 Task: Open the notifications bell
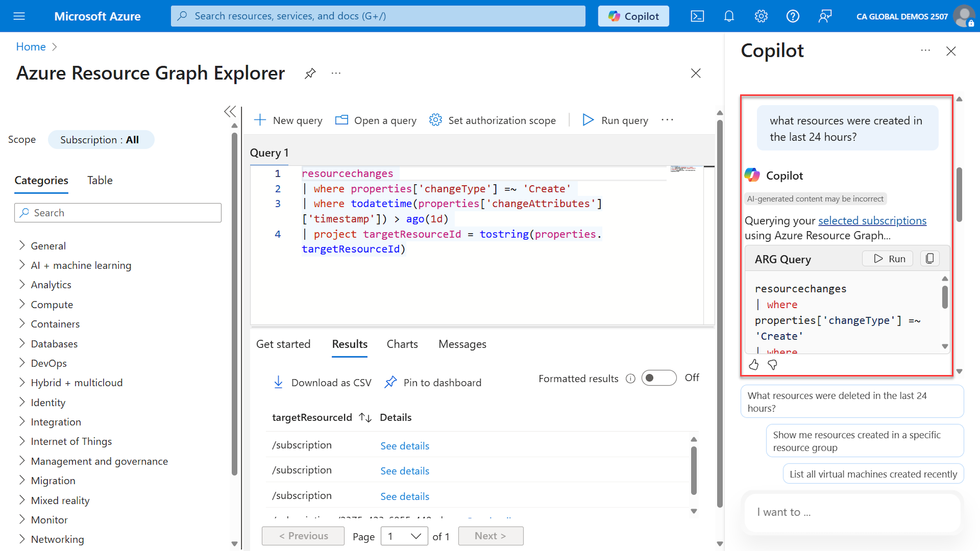click(x=729, y=16)
